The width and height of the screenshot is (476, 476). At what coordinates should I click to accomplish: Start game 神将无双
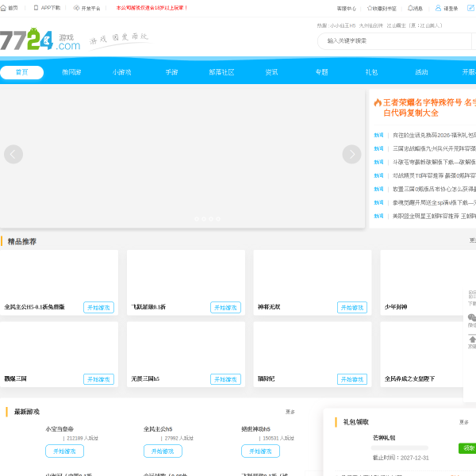(352, 308)
